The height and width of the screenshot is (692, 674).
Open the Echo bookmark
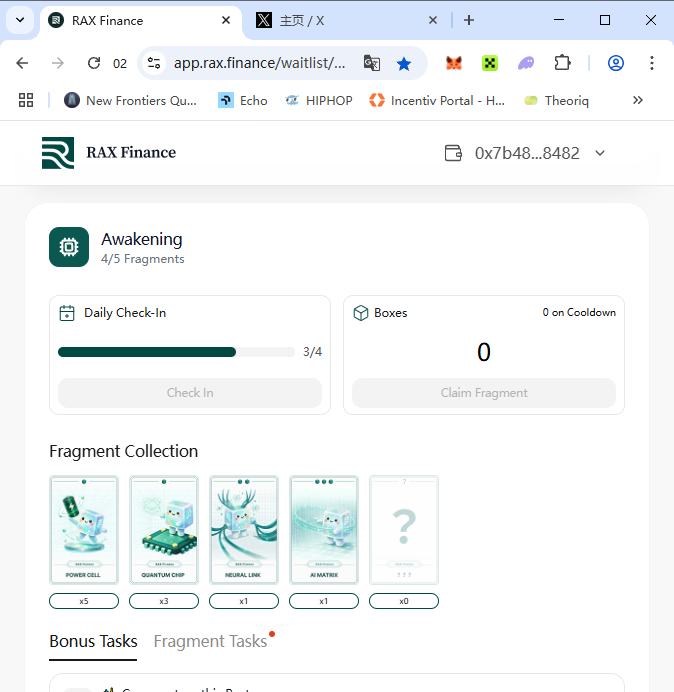click(243, 101)
